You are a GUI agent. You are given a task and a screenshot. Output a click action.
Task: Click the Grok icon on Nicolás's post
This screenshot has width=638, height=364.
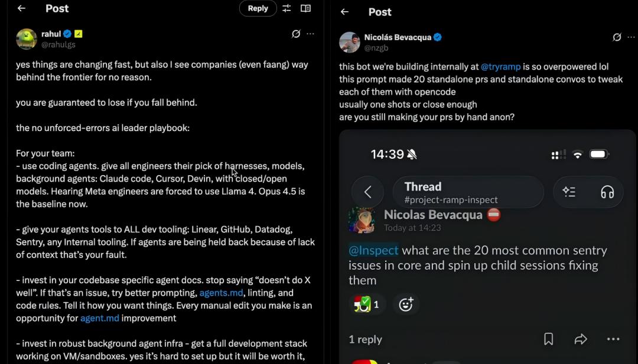tap(617, 37)
